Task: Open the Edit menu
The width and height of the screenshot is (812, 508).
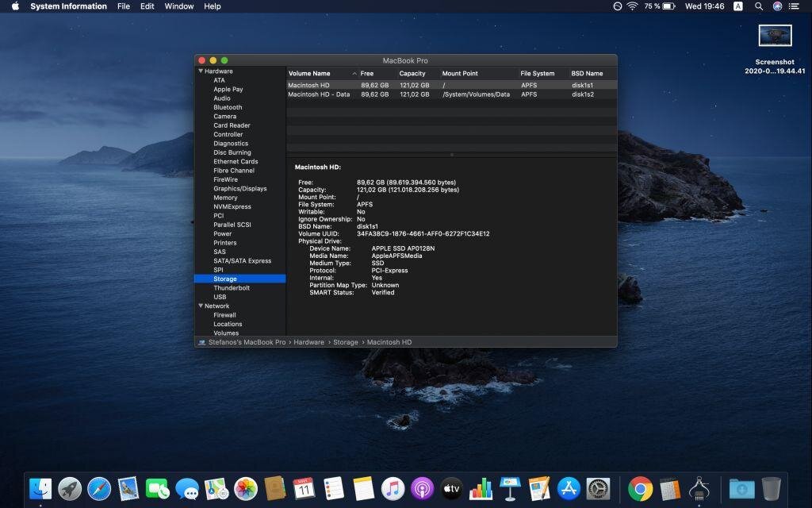Action: pos(147,6)
